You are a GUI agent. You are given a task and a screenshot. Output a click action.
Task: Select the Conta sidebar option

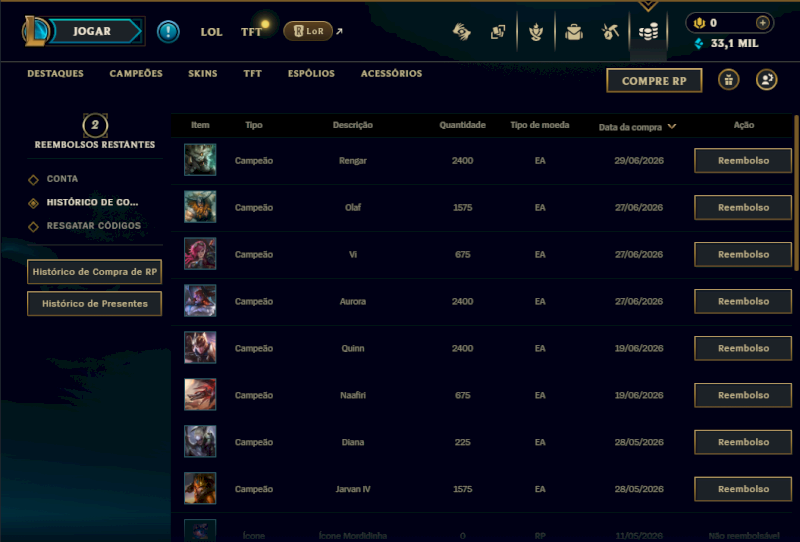pyautogui.click(x=62, y=179)
